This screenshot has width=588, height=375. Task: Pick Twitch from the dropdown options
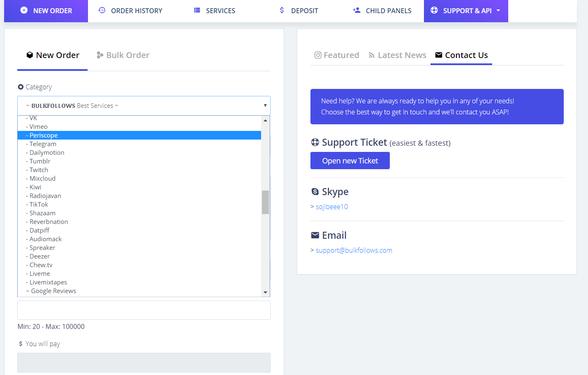39,170
